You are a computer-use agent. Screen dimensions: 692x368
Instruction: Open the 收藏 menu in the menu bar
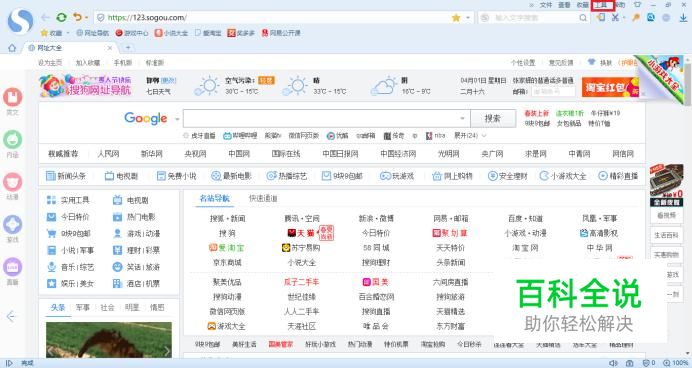point(583,5)
